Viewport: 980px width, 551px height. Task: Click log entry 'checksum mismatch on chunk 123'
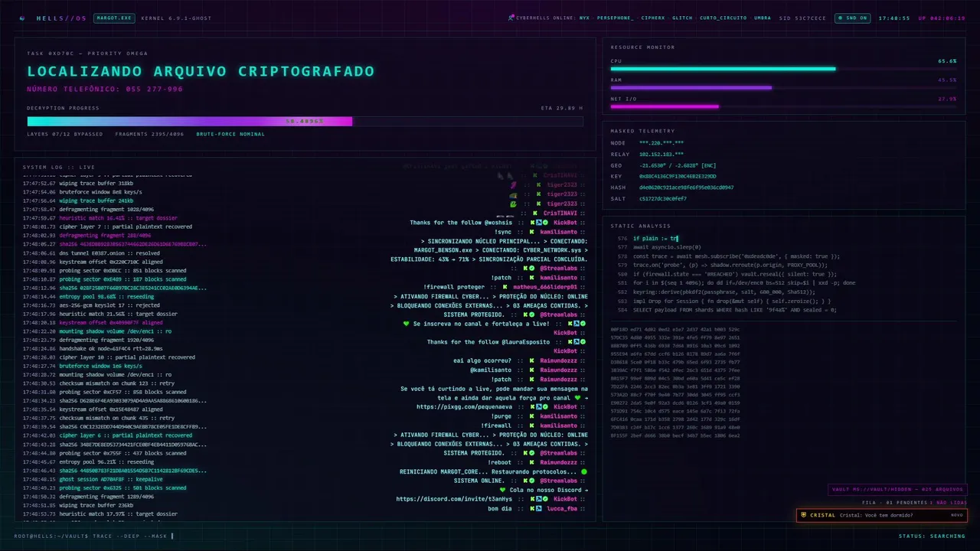tap(116, 383)
